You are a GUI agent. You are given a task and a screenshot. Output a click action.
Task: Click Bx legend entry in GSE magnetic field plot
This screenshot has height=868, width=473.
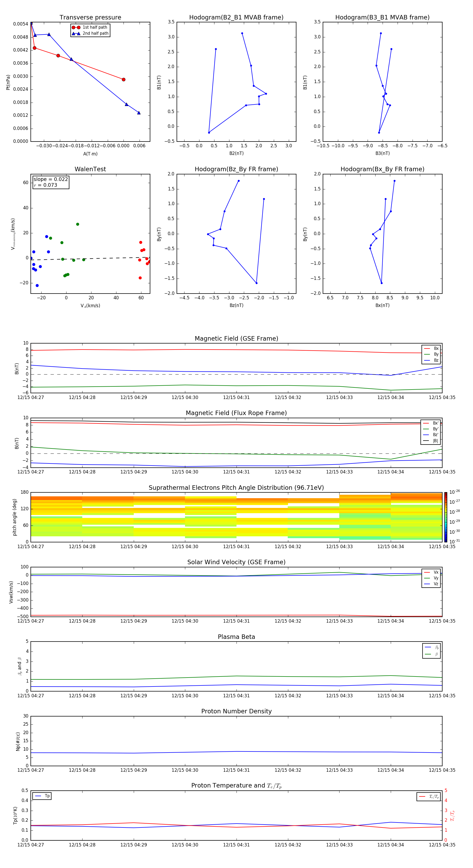tap(431, 349)
